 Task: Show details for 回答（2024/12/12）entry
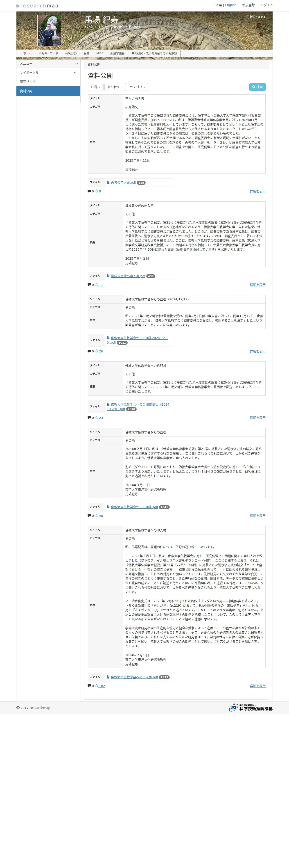pos(257,351)
